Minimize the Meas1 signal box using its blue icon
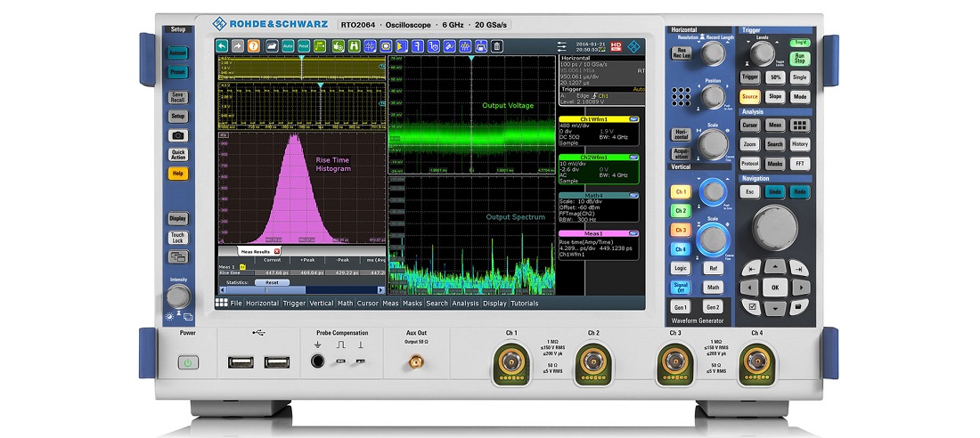This screenshot has width=980, height=438. tap(633, 233)
